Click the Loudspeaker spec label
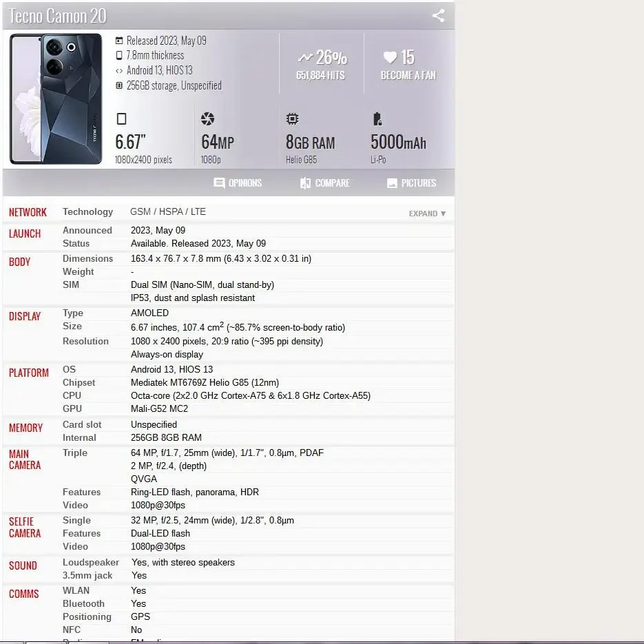Viewport: 644px width, 644px height. (x=91, y=563)
